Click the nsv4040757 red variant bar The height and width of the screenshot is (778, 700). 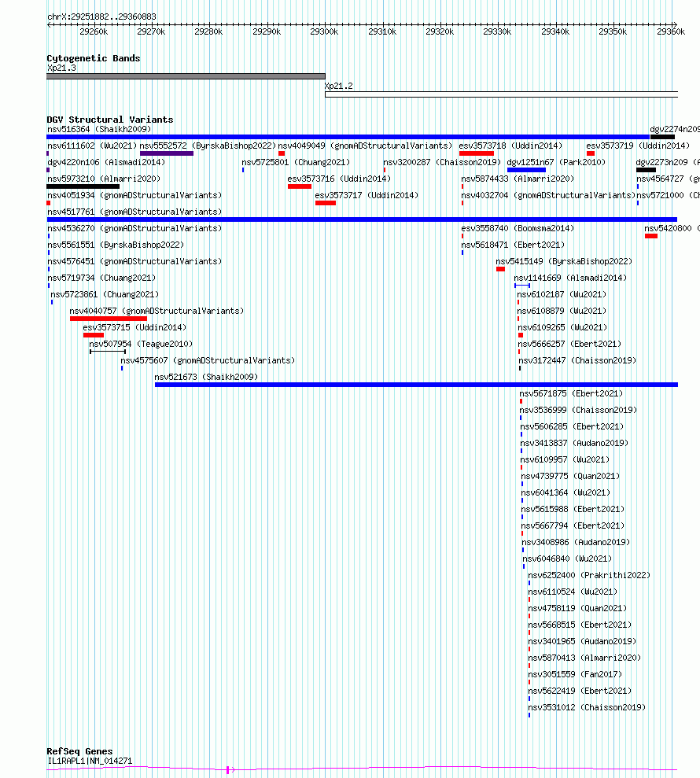109,319
